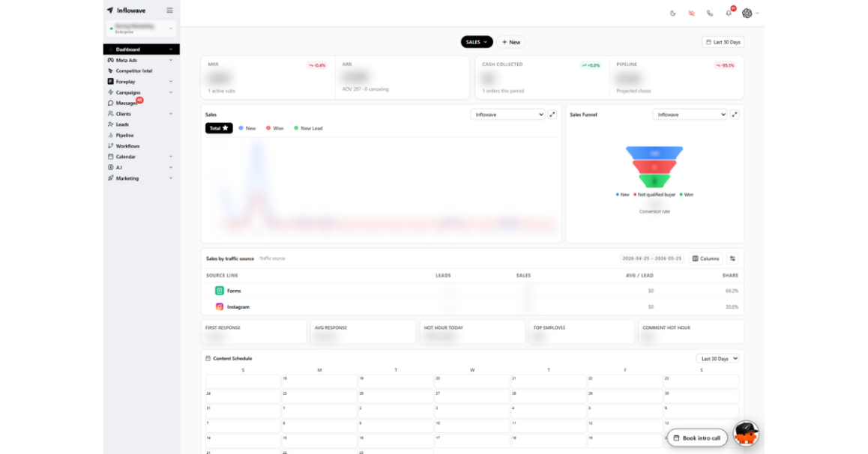This screenshot has width=868, height=454.
Task: Click the Marketing rocket icon
Action: [x=111, y=178]
